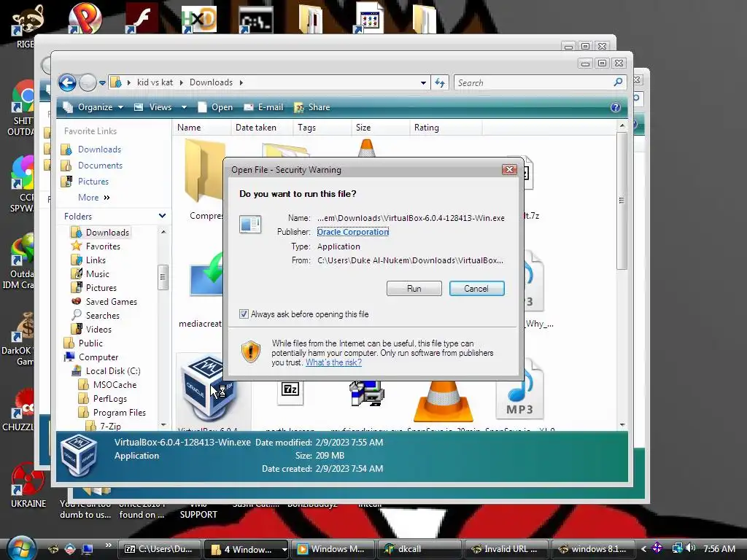Select Favorites in the folder tree
The width and height of the screenshot is (747, 560).
(x=102, y=246)
